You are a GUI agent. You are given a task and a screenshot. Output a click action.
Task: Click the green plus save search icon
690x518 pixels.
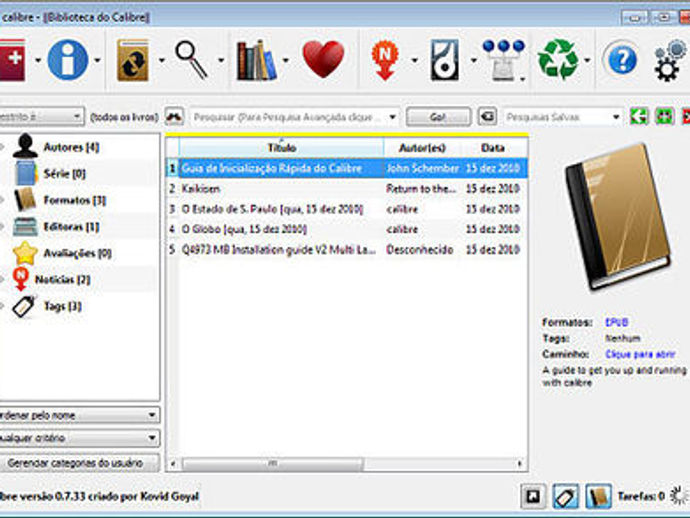coord(665,117)
